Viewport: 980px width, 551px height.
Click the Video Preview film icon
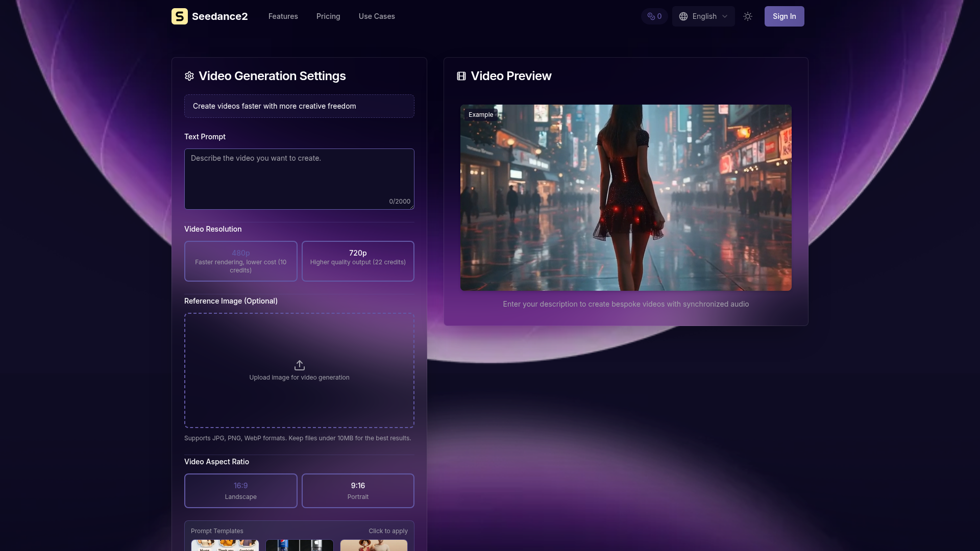pos(461,76)
